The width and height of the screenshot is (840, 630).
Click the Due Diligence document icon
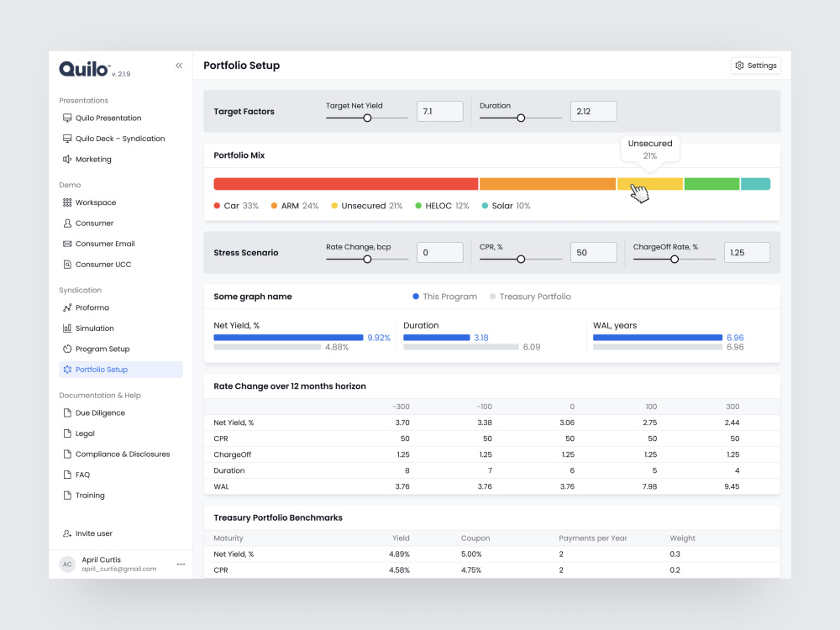pyautogui.click(x=67, y=412)
